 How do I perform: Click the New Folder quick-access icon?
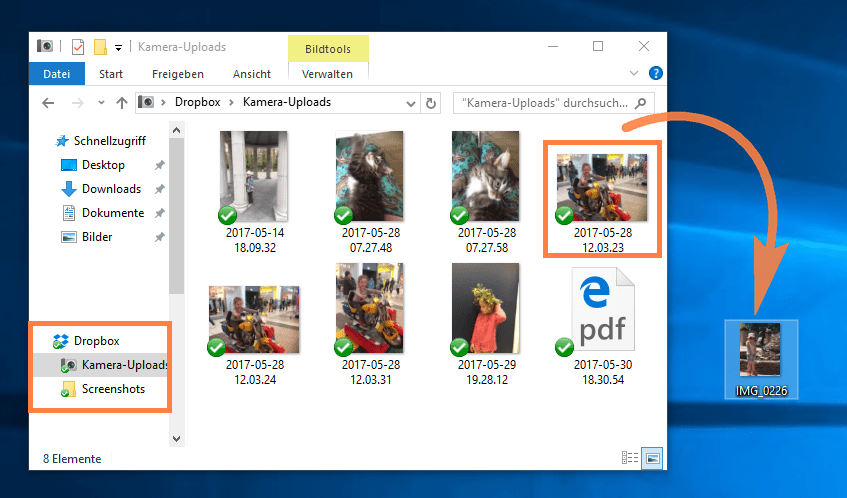tap(100, 47)
